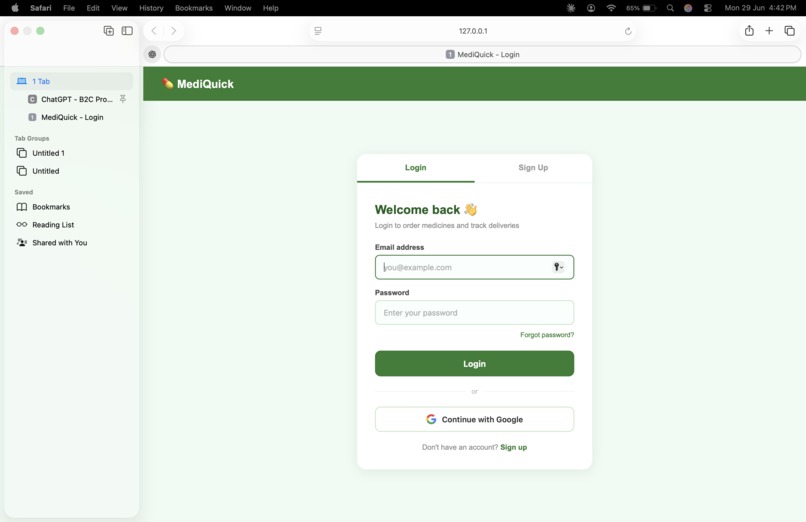Click the user account icon in menu bar
806x522 pixels.
pos(591,8)
